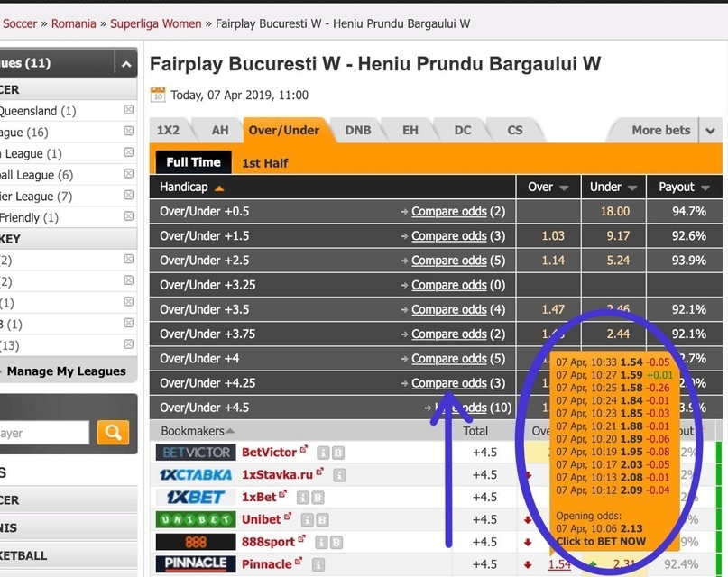Open Compare odds for Over/Under +2.5
This screenshot has height=577, width=728.
[448, 261]
